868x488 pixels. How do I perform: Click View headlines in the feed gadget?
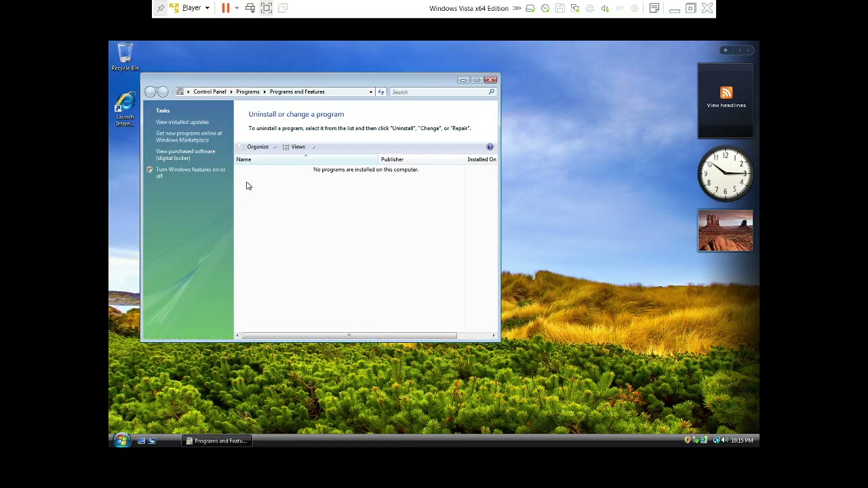point(726,105)
